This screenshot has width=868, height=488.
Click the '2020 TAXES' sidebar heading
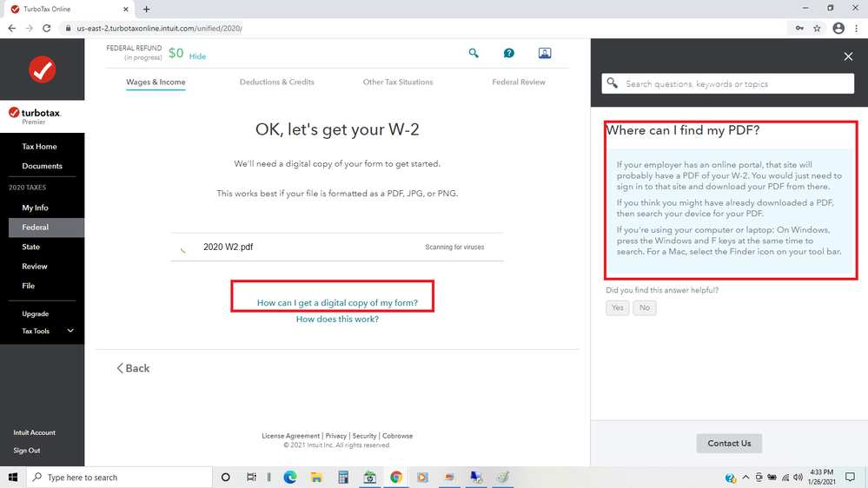[x=27, y=188]
